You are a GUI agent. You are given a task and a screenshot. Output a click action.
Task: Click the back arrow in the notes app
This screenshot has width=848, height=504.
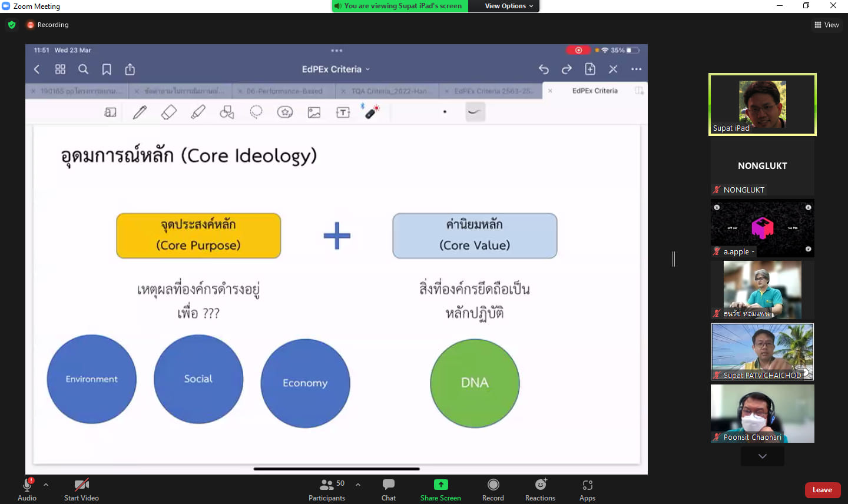point(37,69)
